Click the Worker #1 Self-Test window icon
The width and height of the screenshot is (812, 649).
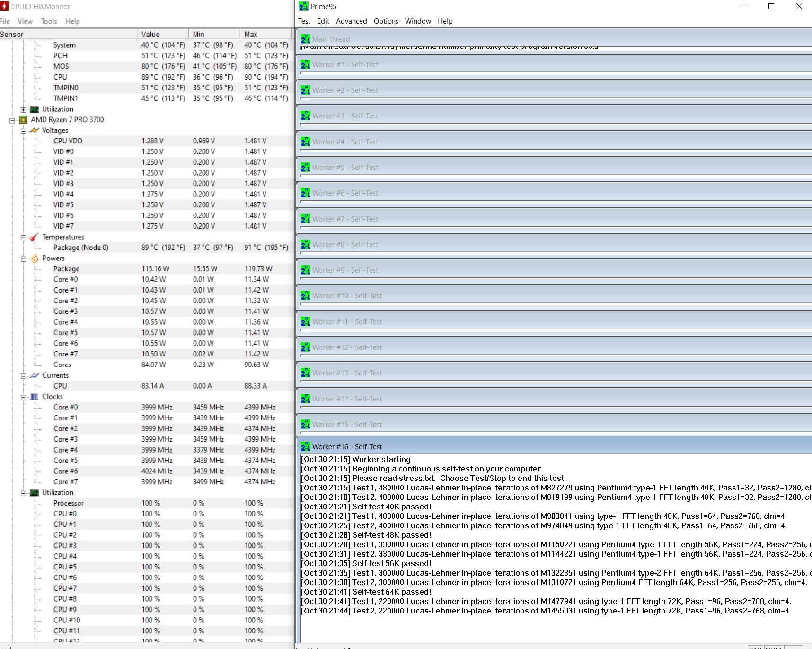coord(306,64)
